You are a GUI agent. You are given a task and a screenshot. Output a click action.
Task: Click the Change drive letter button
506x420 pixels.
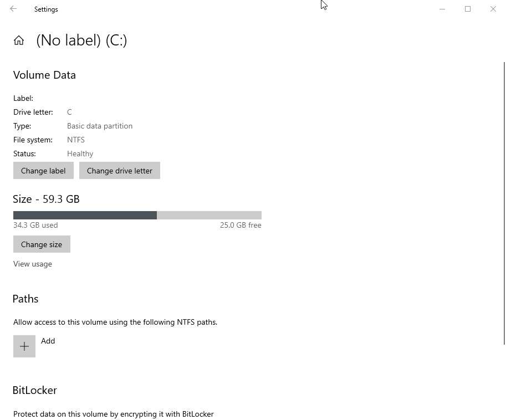tap(119, 171)
